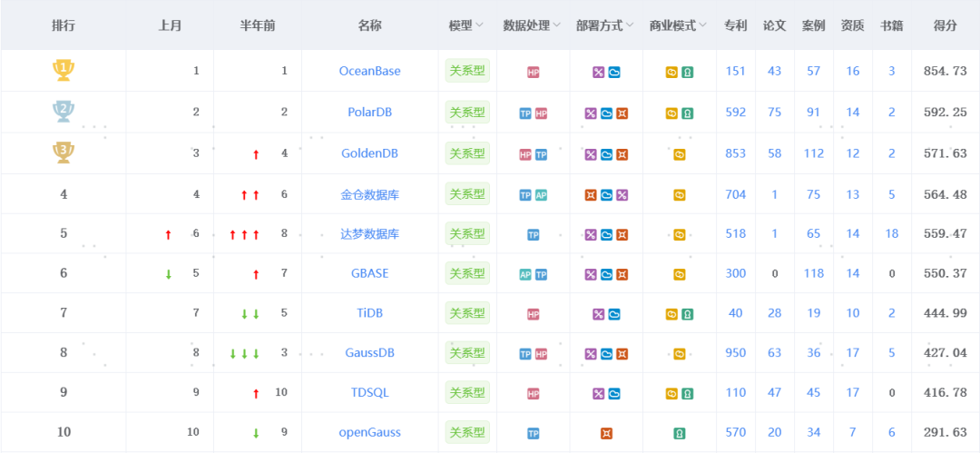This screenshot has width=980, height=453.
Task: Open GoldenDB patent count 853
Action: coord(736,153)
